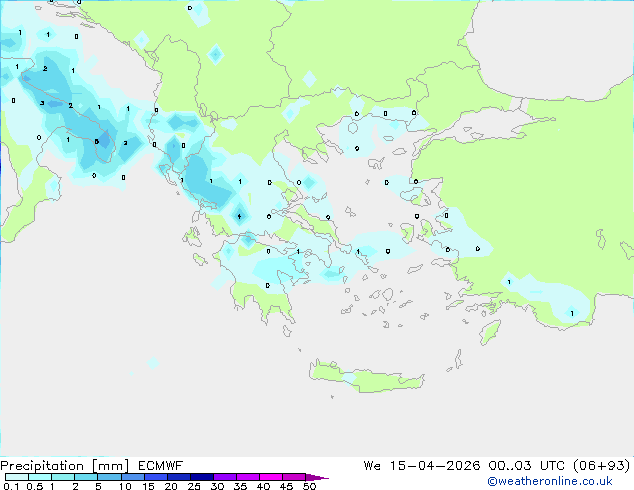Click the 45–50 mm legend color box
Viewport: 634px width, 490px height.
[x=294, y=477]
